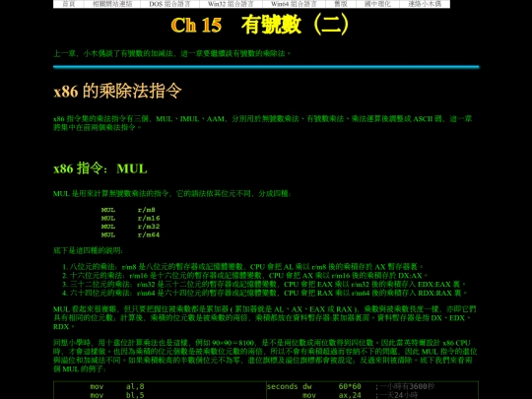Click list item 1 about 八位元的乘法
Screen dimensions: 532x399
[x=243, y=267]
